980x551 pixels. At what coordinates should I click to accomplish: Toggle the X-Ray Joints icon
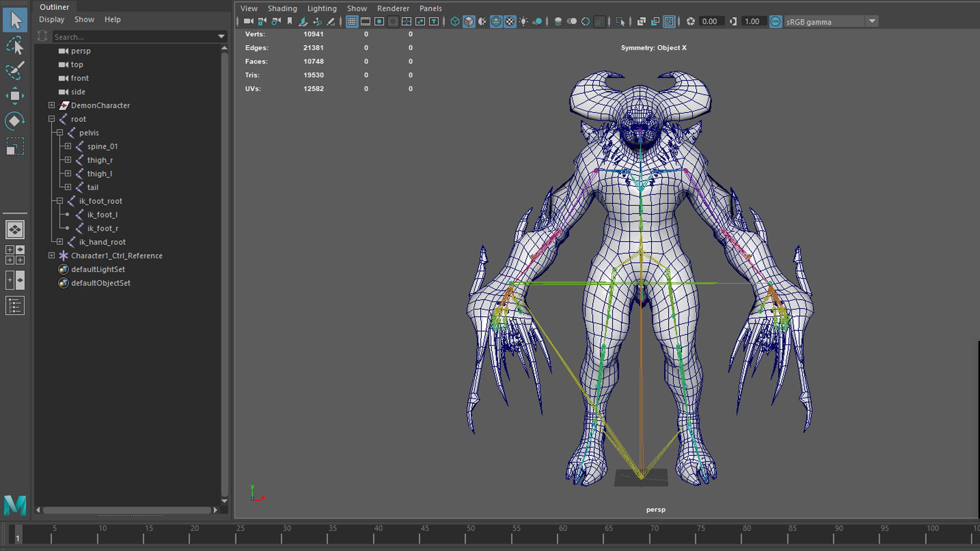click(x=669, y=21)
